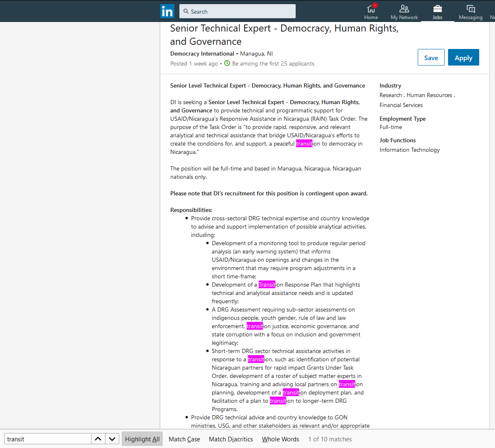The height and width of the screenshot is (448, 495).
Task: Click the Messaging navigation label
Action: pyautogui.click(x=470, y=17)
